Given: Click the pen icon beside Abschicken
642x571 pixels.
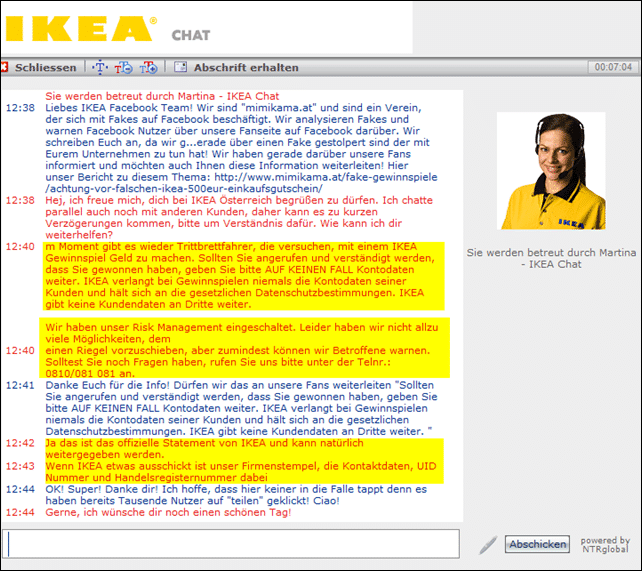Looking at the screenshot, I should click(488, 545).
